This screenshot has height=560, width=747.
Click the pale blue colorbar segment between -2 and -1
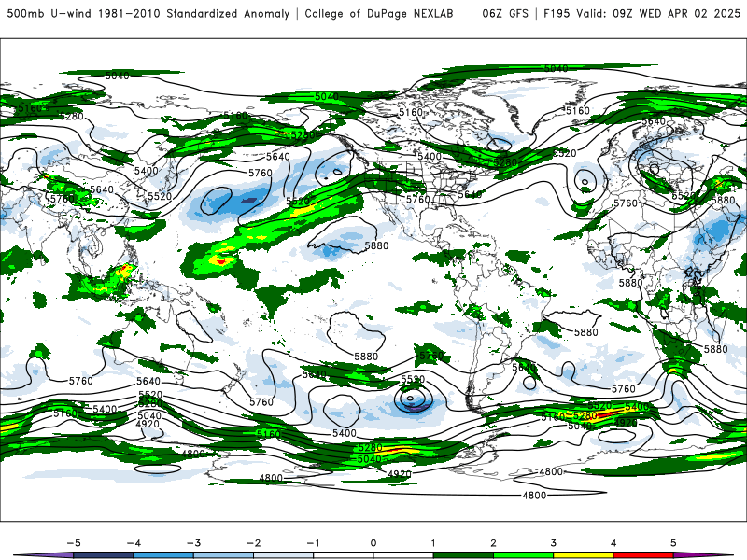coord(284,555)
